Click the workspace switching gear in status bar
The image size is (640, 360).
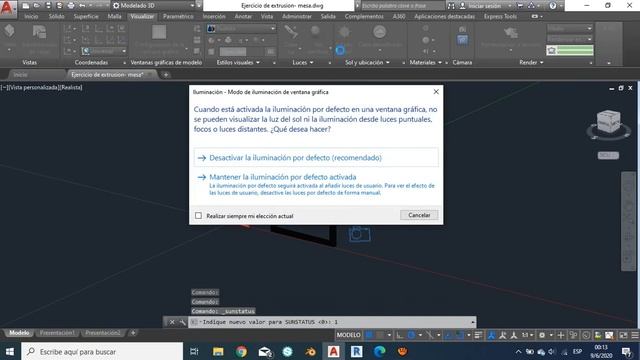point(542,335)
